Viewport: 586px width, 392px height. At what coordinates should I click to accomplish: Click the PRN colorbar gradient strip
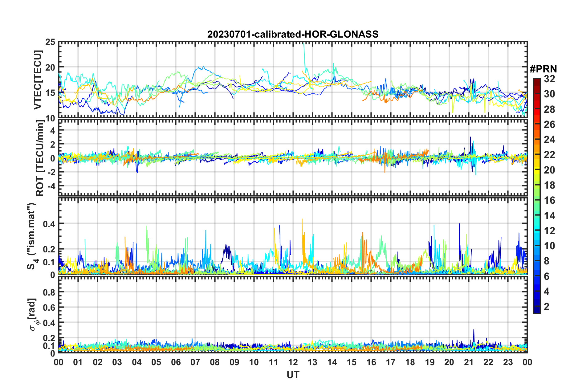pos(536,196)
